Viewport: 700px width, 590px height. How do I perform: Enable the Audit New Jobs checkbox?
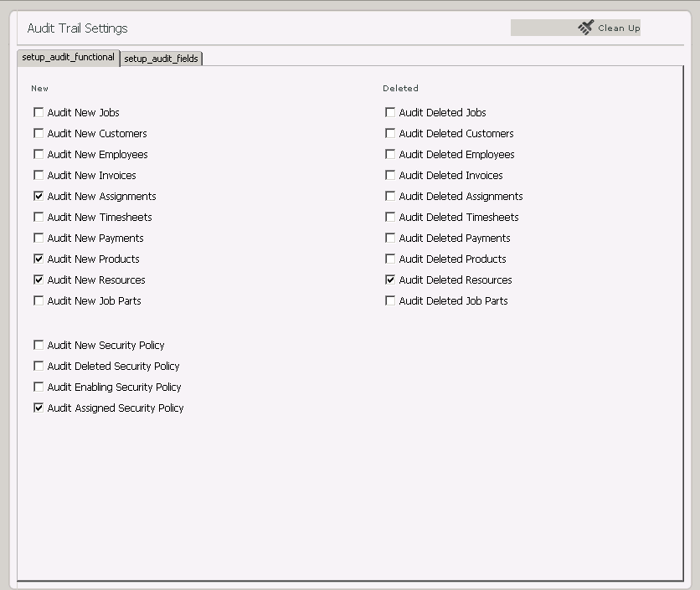click(x=39, y=112)
